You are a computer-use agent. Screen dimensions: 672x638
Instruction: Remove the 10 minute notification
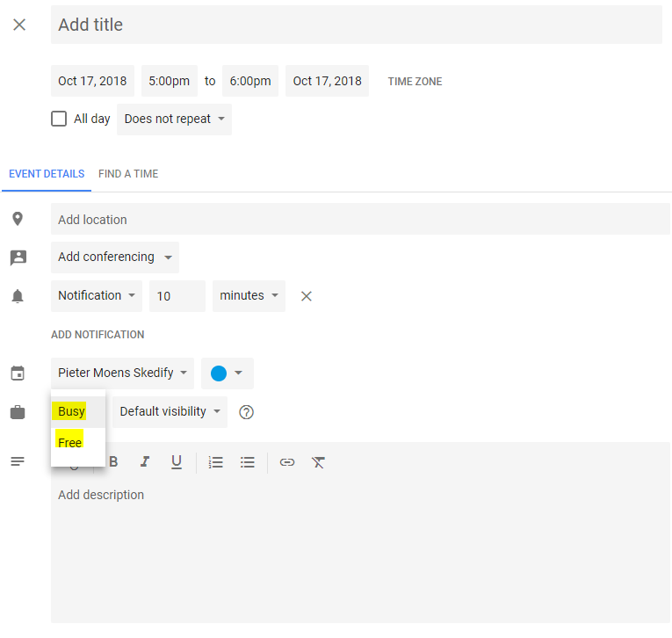click(x=307, y=296)
